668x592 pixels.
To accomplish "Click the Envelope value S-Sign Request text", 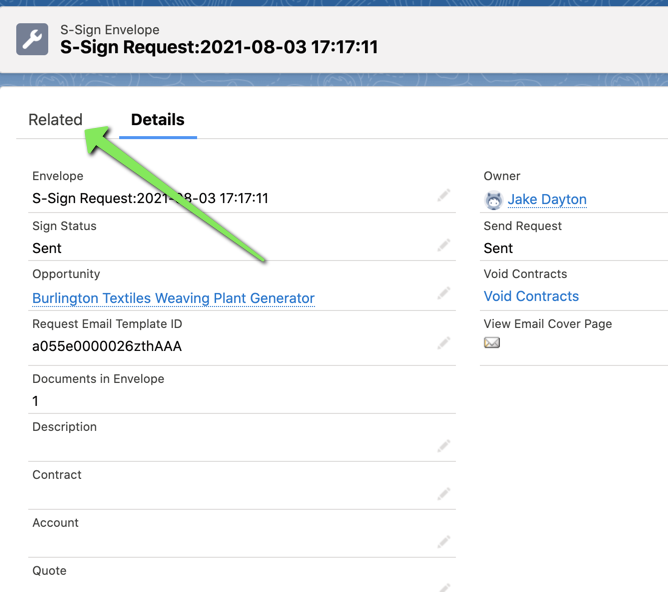I will (x=150, y=198).
